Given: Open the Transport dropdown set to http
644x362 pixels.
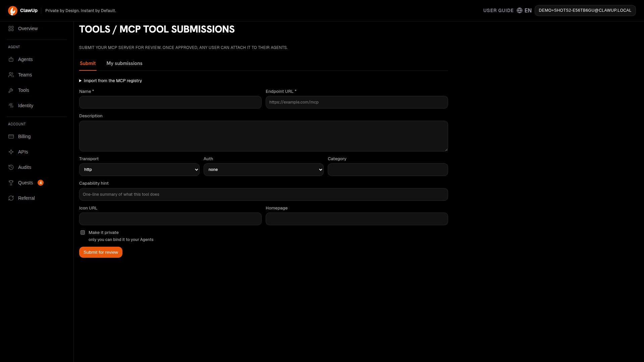Looking at the screenshot, I should [139, 170].
